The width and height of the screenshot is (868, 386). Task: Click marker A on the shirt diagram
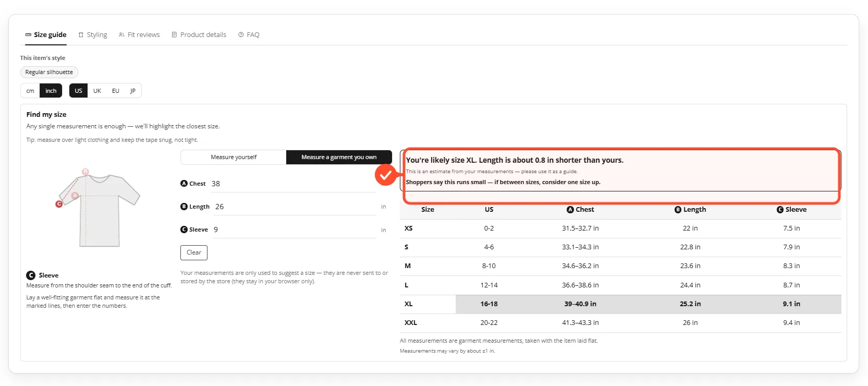[75, 196]
